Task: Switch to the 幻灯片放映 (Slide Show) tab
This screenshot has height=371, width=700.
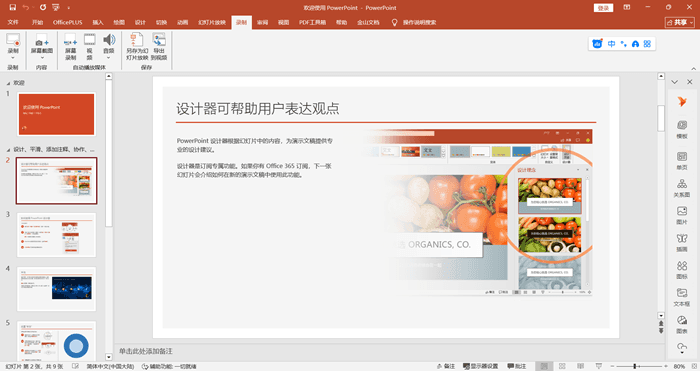Action: click(x=212, y=22)
